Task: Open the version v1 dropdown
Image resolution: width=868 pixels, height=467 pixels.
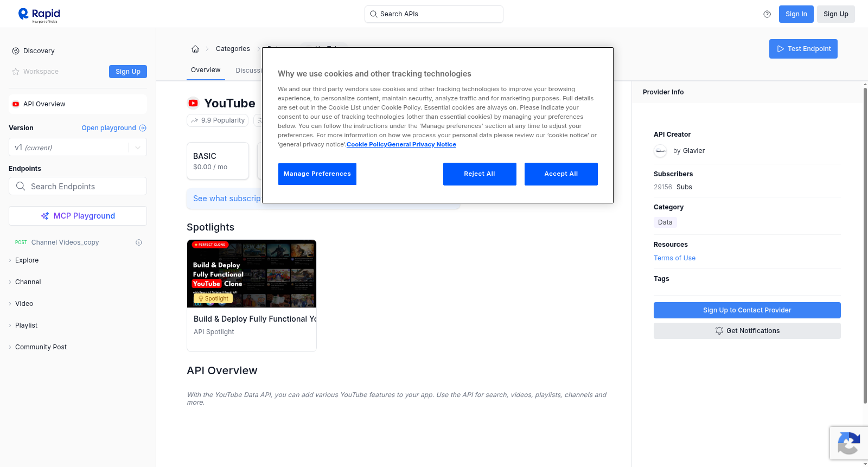Action: (78, 148)
